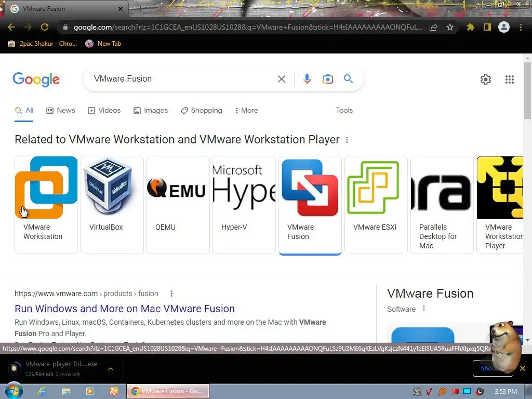Open Google quick settings gear

[x=486, y=79]
